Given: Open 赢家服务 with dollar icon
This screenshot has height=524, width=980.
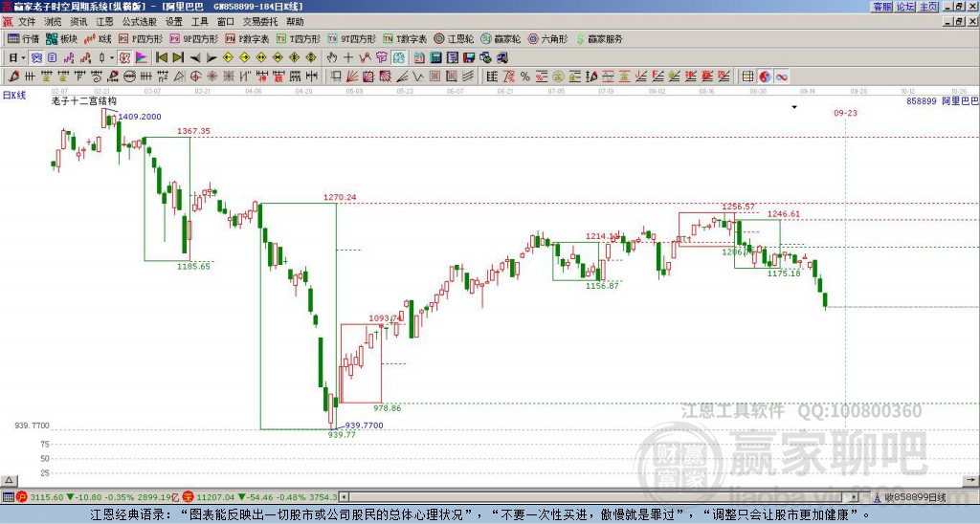Looking at the screenshot, I should (x=599, y=38).
